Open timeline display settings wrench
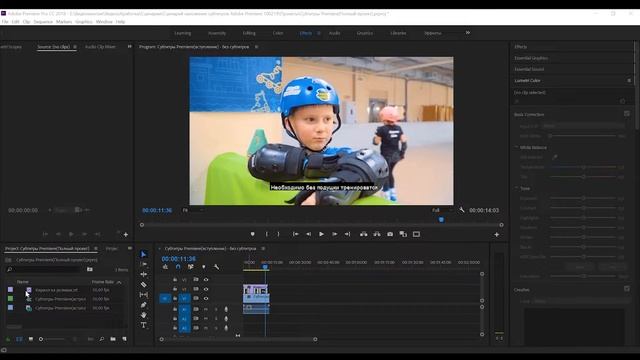The height and width of the screenshot is (360, 640). (216, 267)
